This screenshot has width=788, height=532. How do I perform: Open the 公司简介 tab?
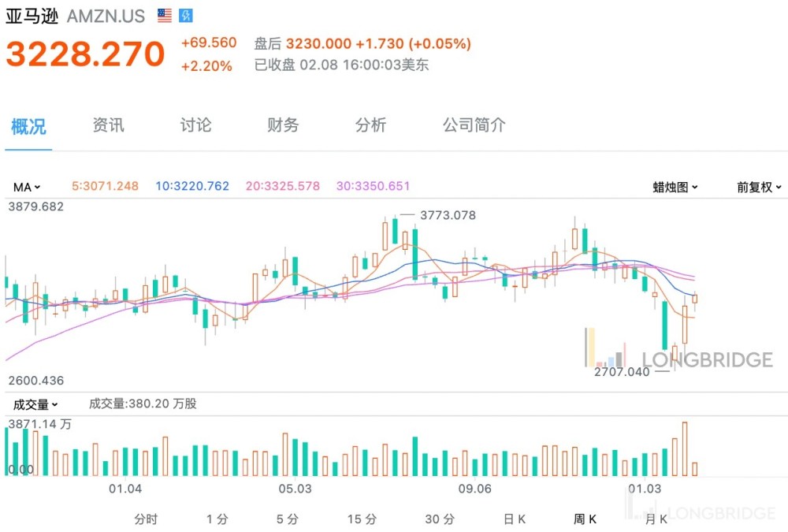tap(474, 125)
